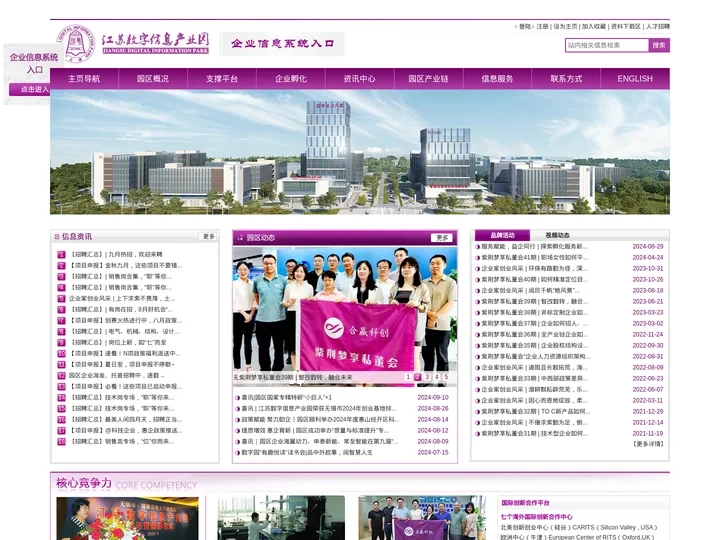Open the 国际创新合作平台 heading
Viewport: 720px width, 540px height.
click(525, 503)
